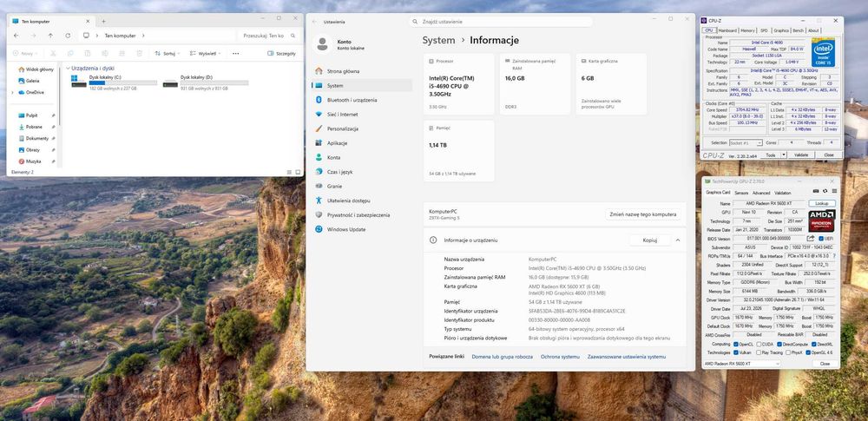
Task: Collapse the Urządzenia i dyski group
Action: pyautogui.click(x=68, y=68)
